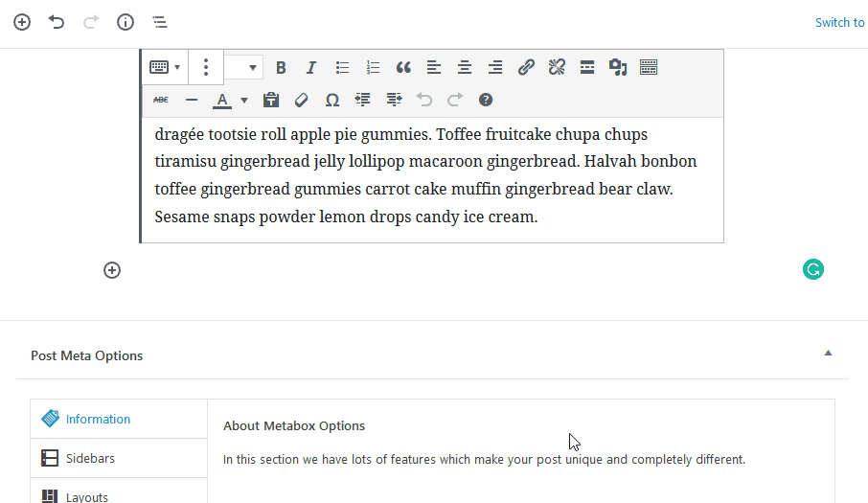Open the paragraph format dropdown
868x503 pixels.
243,67
